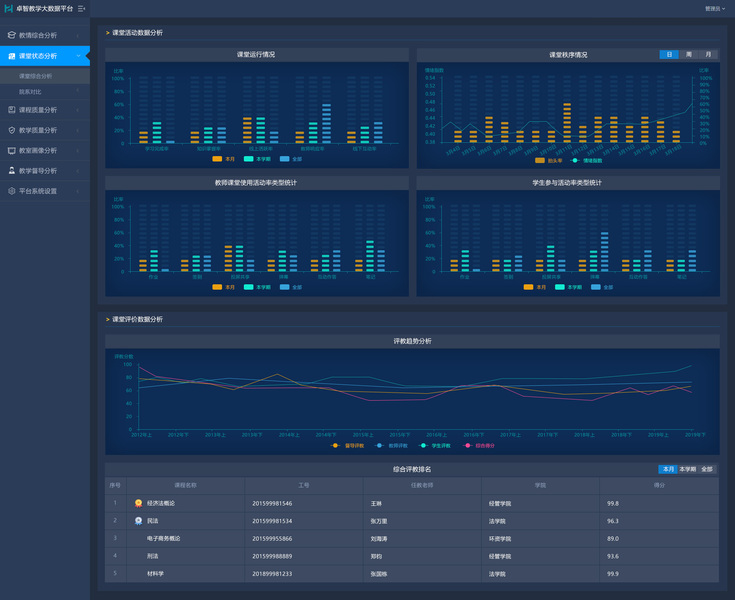Toggle 本月 legend in 课堂运行情况 chart

[x=224, y=159]
